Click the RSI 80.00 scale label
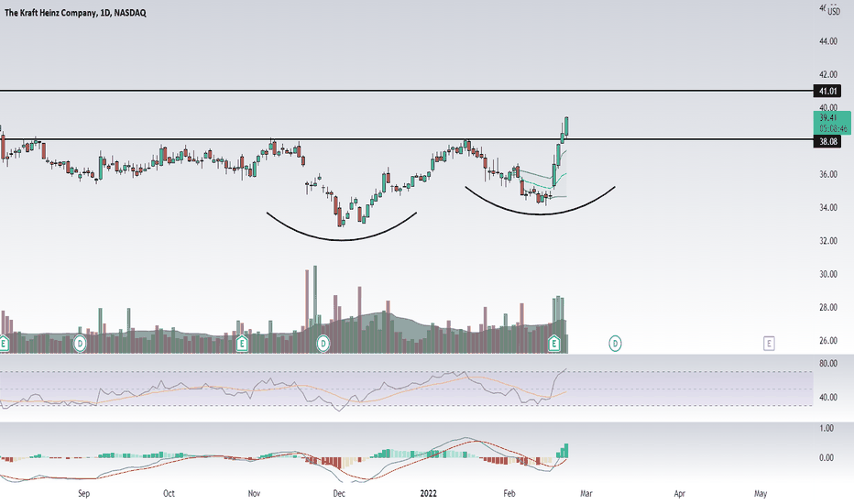The image size is (854, 504). (x=827, y=364)
